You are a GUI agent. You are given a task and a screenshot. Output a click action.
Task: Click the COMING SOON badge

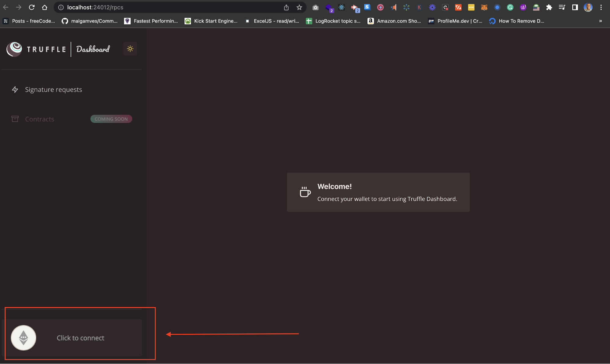[111, 119]
